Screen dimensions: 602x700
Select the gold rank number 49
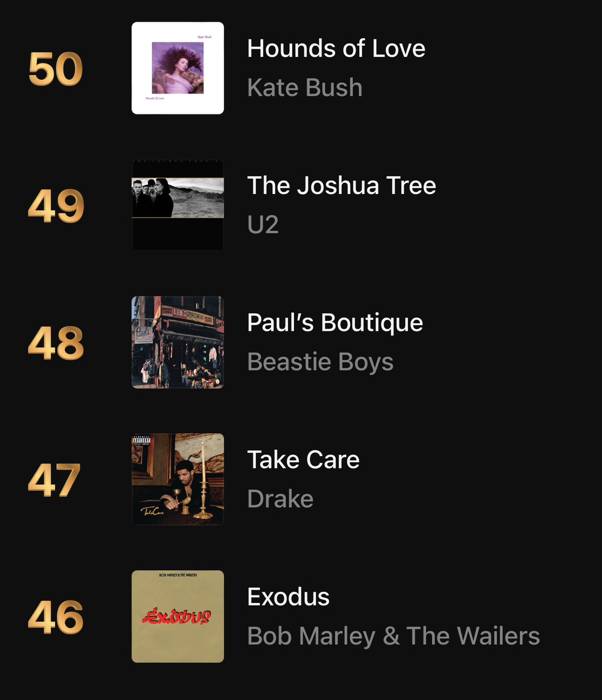tap(56, 206)
